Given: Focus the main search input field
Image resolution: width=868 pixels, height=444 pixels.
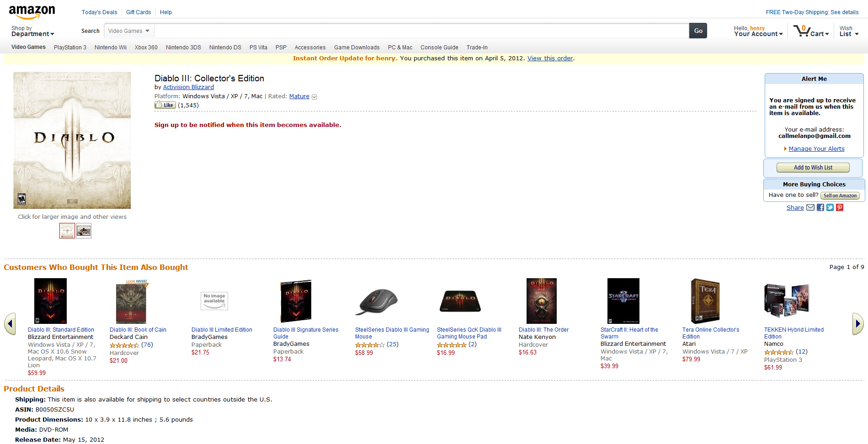Looking at the screenshot, I should point(421,31).
